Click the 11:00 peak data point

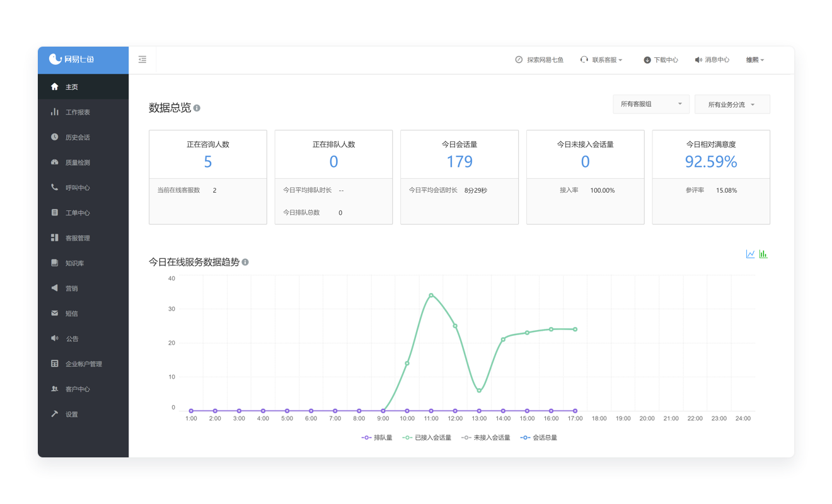pos(431,295)
